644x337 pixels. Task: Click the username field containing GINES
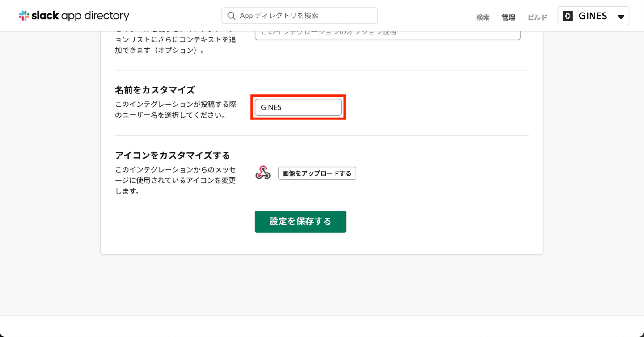click(298, 107)
